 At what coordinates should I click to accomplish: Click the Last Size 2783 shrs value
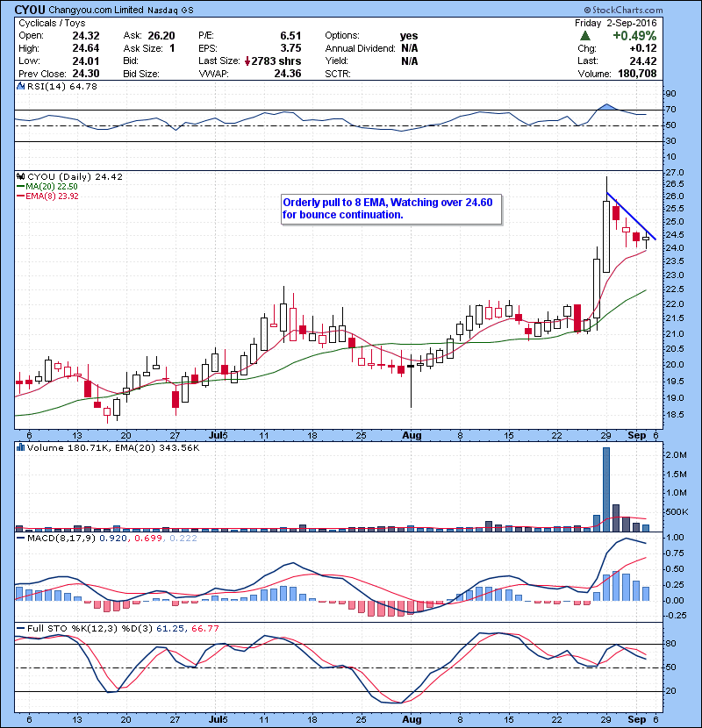tap(276, 61)
